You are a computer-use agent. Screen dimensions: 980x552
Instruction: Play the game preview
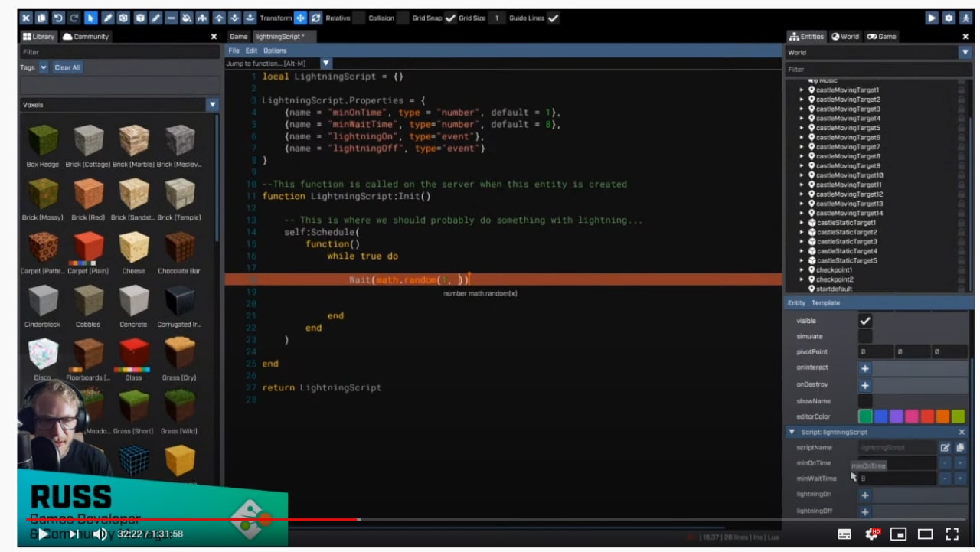click(x=932, y=18)
